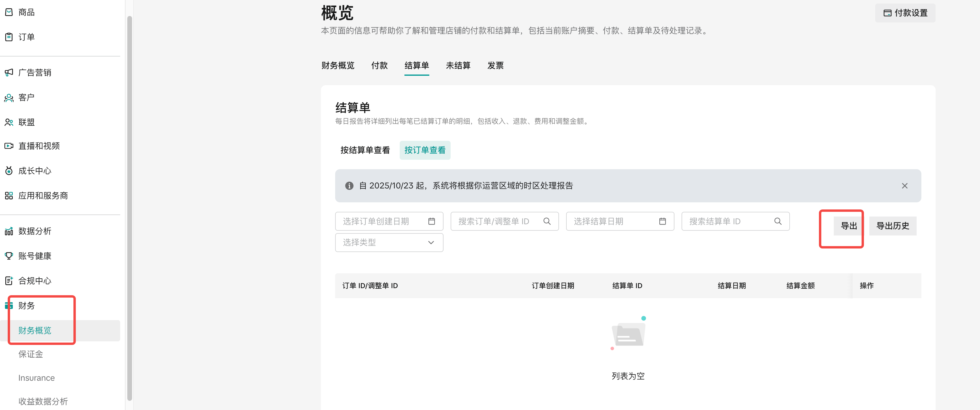
Task: Click the search icon in 搜索结算单 ID field
Action: [777, 221]
